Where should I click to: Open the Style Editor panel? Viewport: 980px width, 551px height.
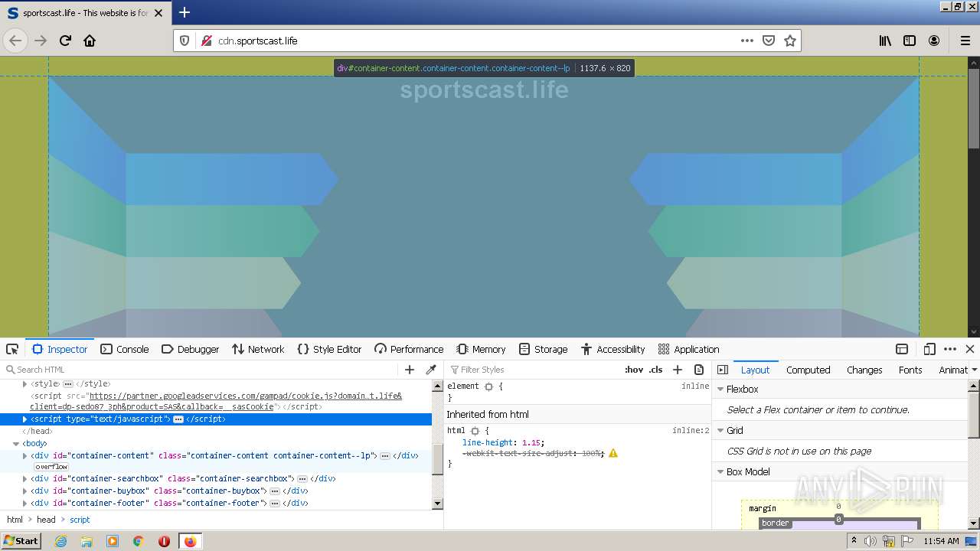point(329,349)
